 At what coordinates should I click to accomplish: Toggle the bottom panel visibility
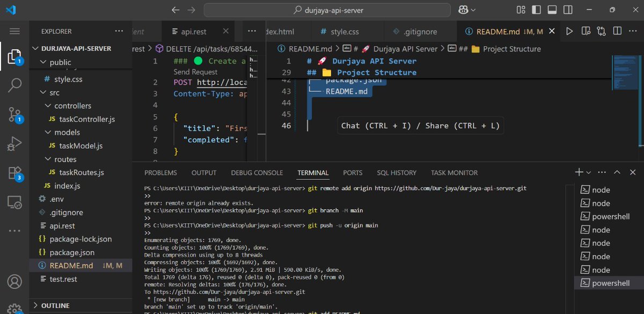click(551, 10)
